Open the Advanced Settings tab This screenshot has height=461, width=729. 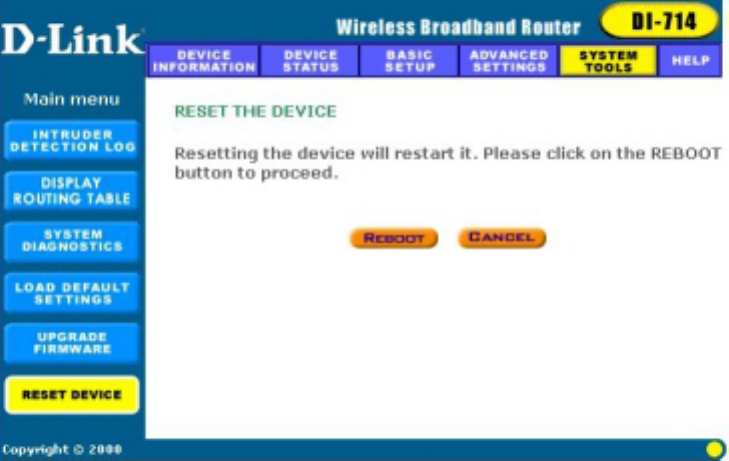(509, 61)
